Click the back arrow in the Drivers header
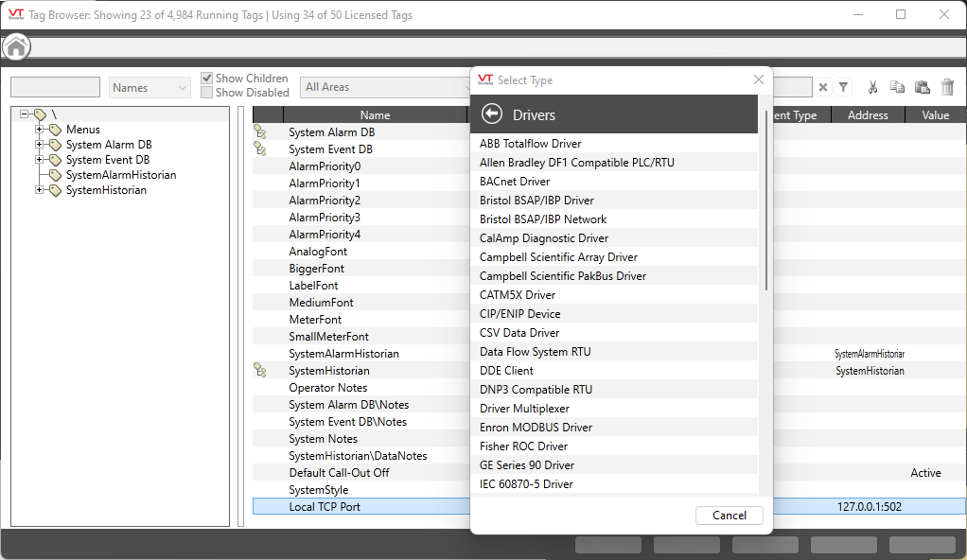 (x=491, y=114)
